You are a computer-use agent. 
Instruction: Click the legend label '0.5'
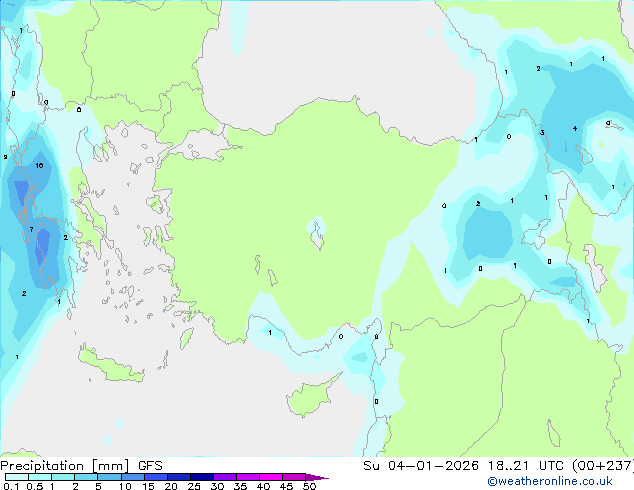tap(35, 486)
